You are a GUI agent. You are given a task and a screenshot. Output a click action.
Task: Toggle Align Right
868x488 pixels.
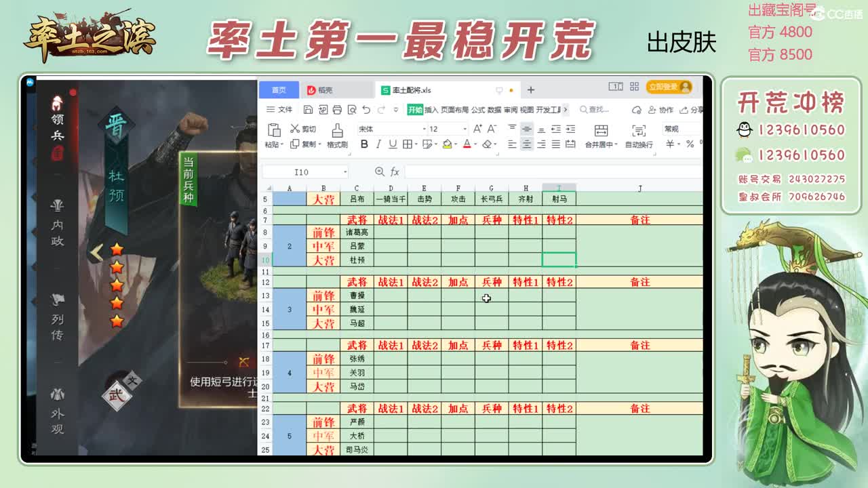pyautogui.click(x=541, y=144)
